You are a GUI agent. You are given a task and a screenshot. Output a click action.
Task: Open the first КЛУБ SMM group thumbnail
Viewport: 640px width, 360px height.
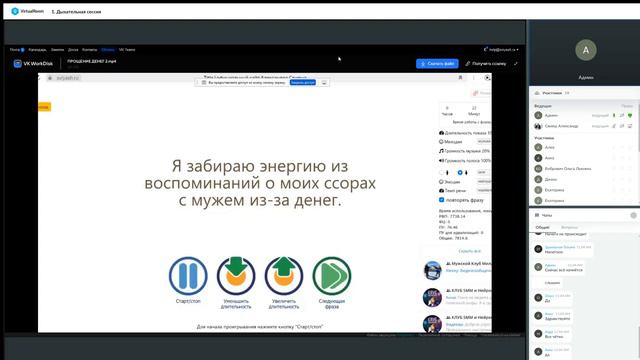pyautogui.click(x=432, y=297)
